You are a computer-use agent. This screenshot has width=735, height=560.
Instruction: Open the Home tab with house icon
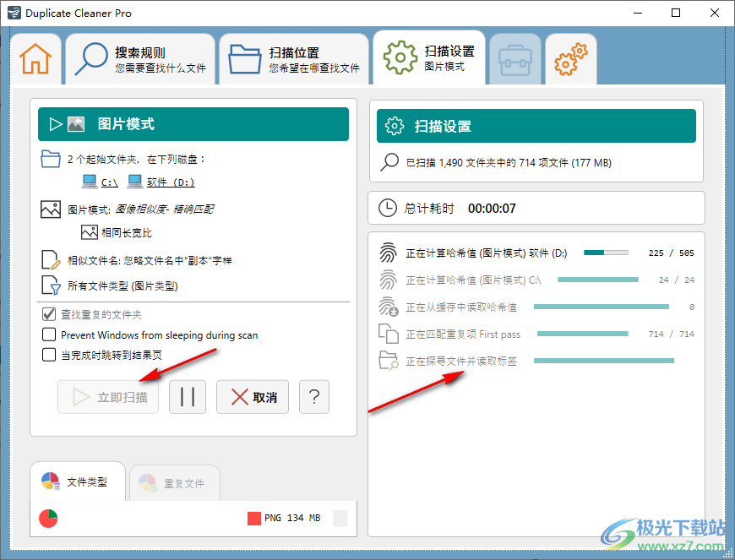click(x=35, y=59)
